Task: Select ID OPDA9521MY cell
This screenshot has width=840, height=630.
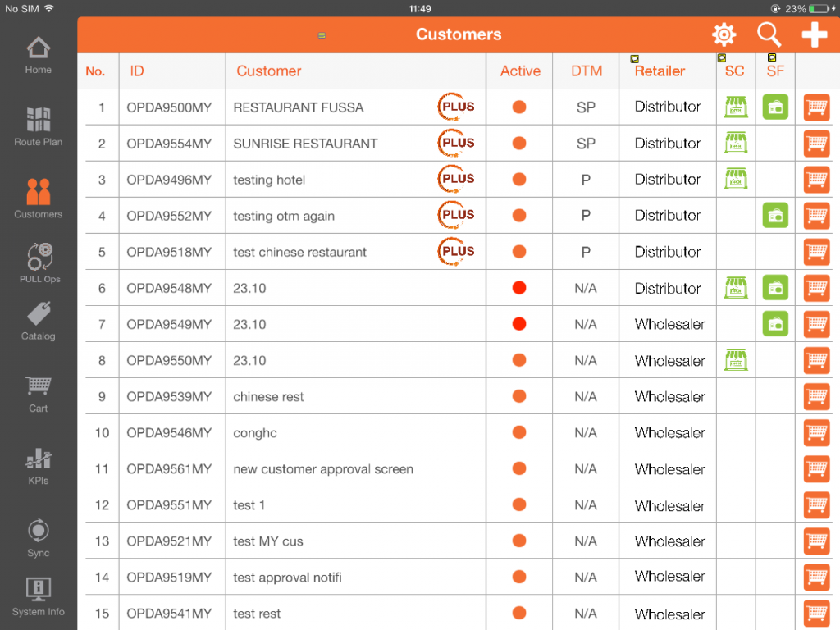Action: pyautogui.click(x=169, y=541)
